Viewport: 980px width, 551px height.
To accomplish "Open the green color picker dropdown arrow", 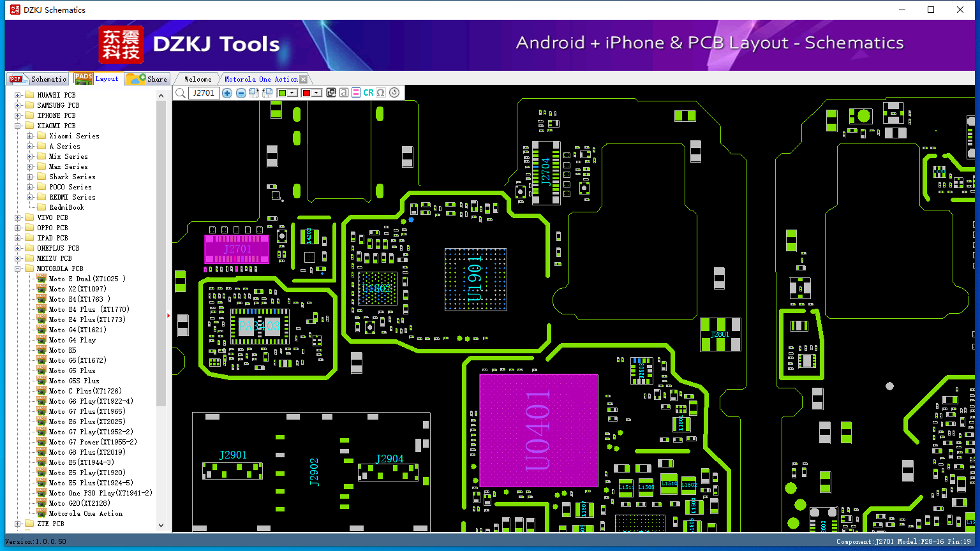I will tap(292, 93).
